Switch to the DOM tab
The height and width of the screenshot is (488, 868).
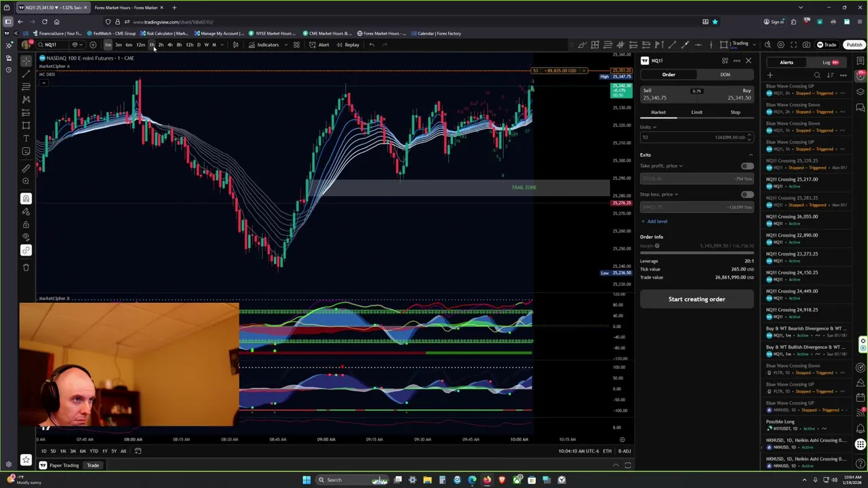click(725, 75)
